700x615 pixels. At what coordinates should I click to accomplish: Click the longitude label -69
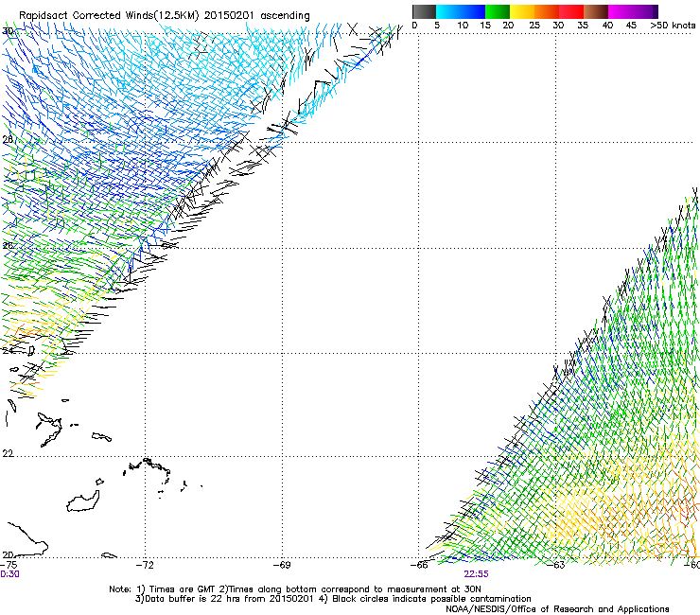[x=282, y=565]
